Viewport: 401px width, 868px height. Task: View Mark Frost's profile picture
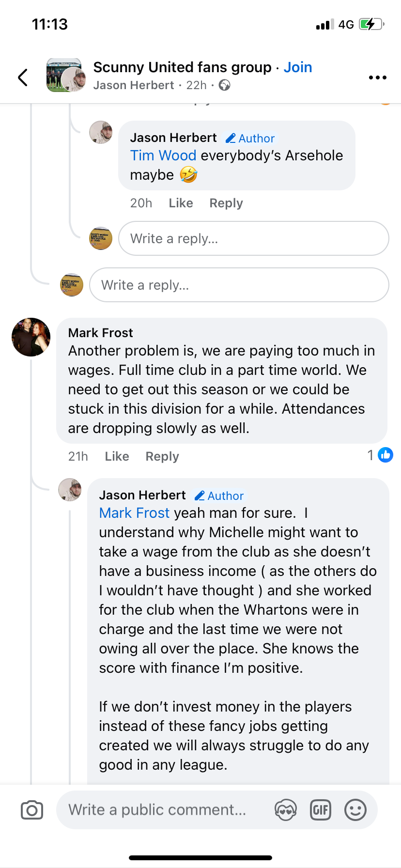31,337
